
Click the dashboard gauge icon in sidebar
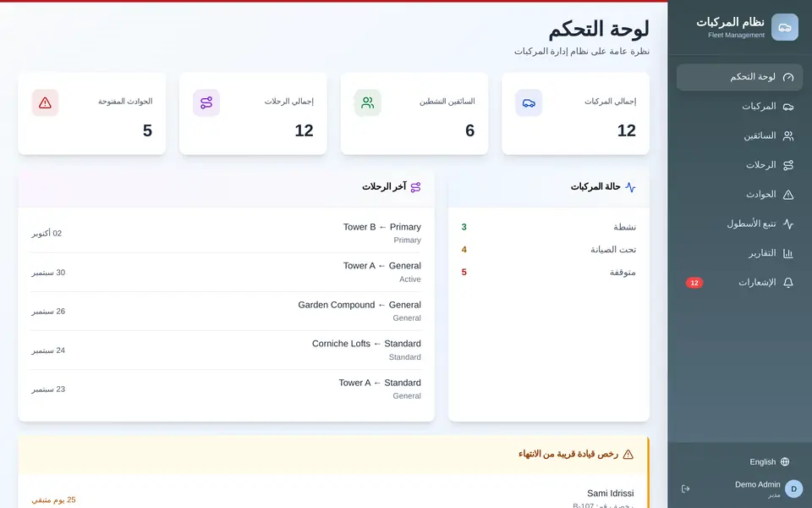pyautogui.click(x=788, y=77)
